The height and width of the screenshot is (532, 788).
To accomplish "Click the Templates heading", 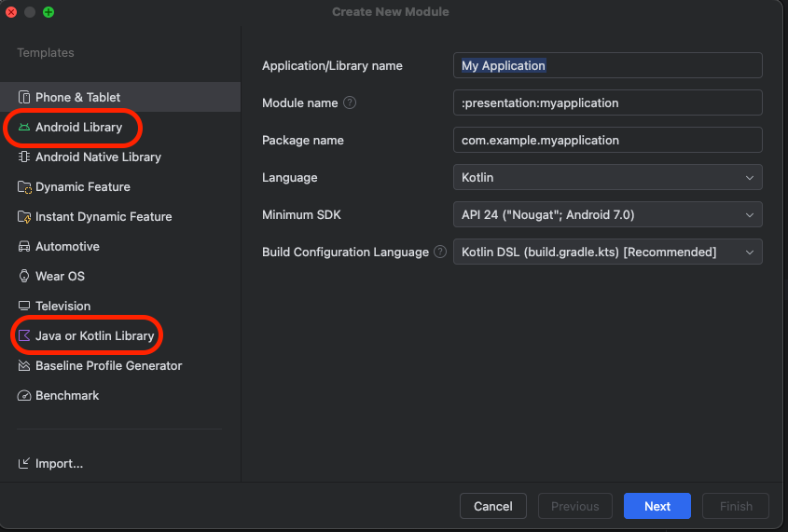I will pyautogui.click(x=46, y=53).
